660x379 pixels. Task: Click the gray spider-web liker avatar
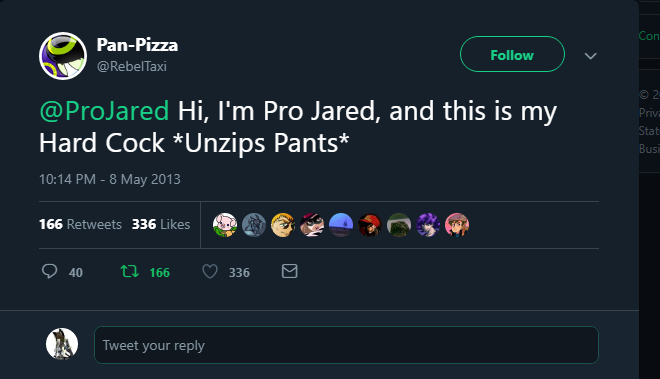254,225
